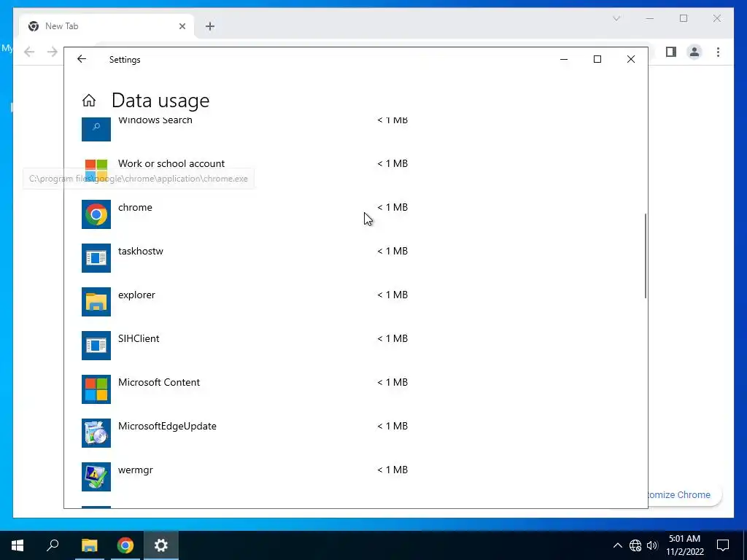Click Chrome's back navigation arrow
This screenshot has width=747, height=560.
[x=29, y=52]
